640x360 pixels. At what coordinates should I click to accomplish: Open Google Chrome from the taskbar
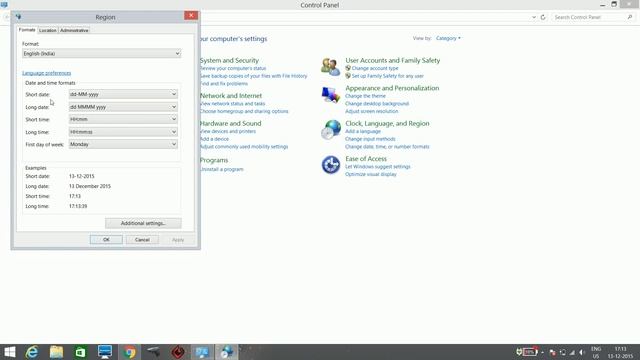coord(129,352)
